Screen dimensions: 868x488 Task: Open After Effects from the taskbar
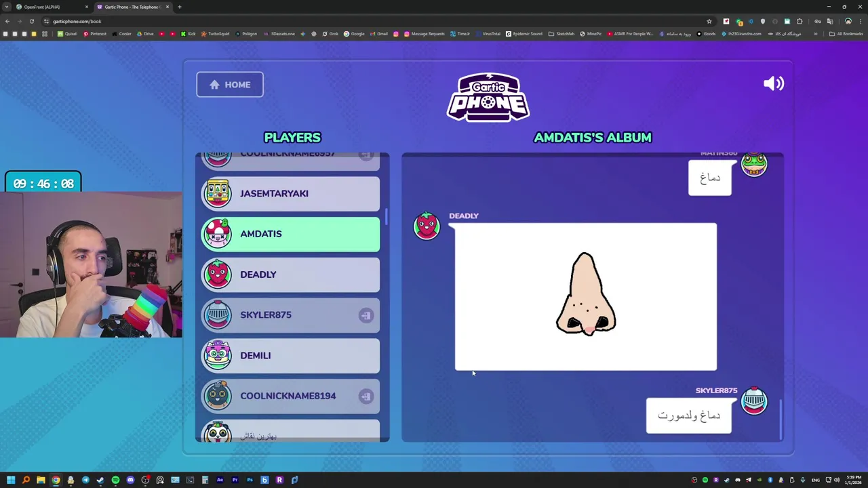220,480
